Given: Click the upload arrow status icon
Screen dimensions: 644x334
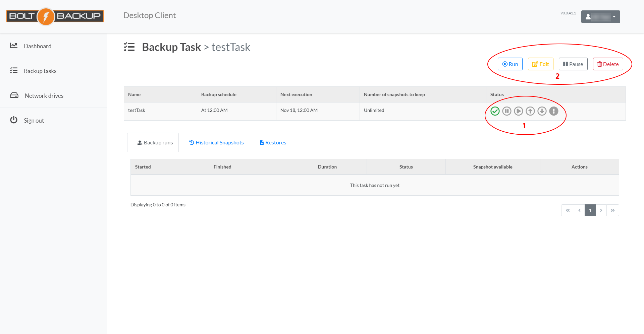Looking at the screenshot, I should [x=530, y=111].
